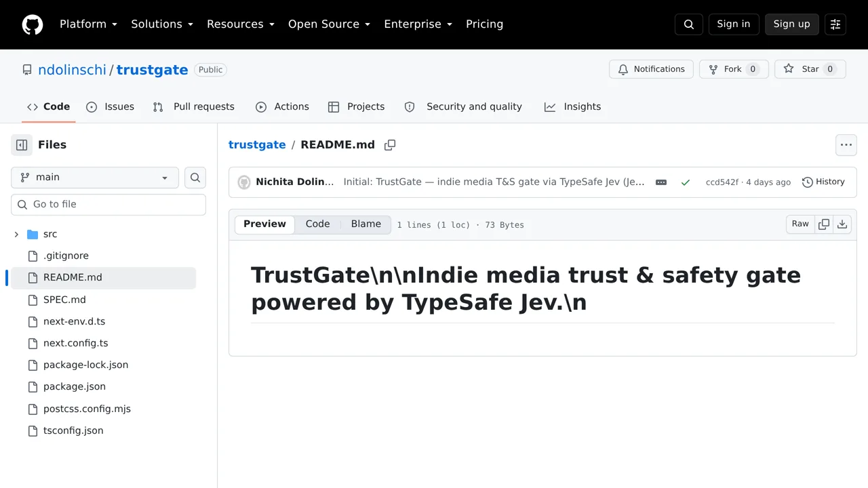Select the Preview view toggle
The width and height of the screenshot is (868, 488).
point(264,224)
